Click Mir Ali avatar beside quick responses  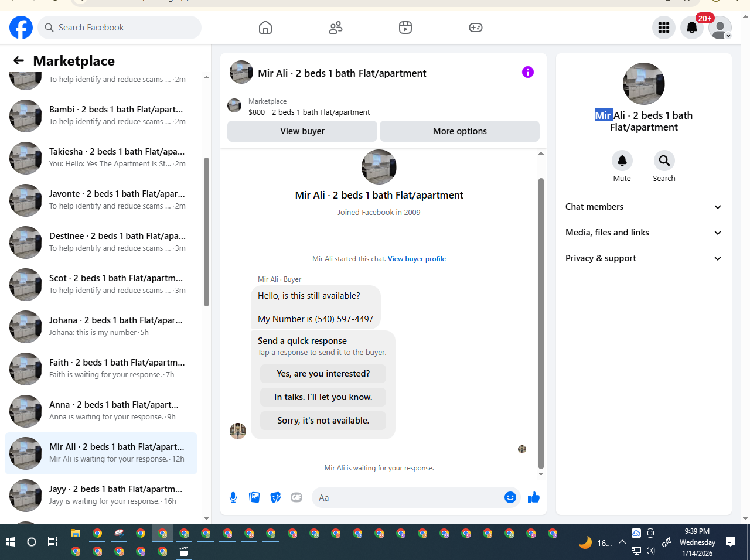click(x=238, y=431)
